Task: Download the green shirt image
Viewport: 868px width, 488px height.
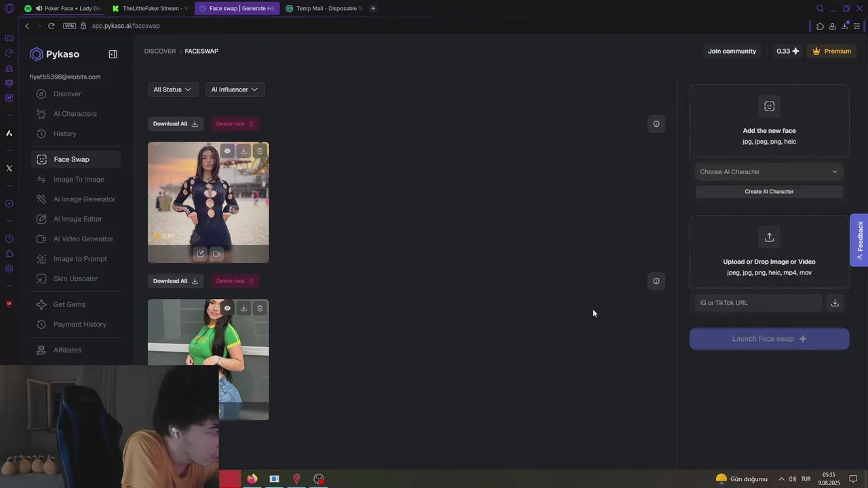Action: [x=243, y=308]
